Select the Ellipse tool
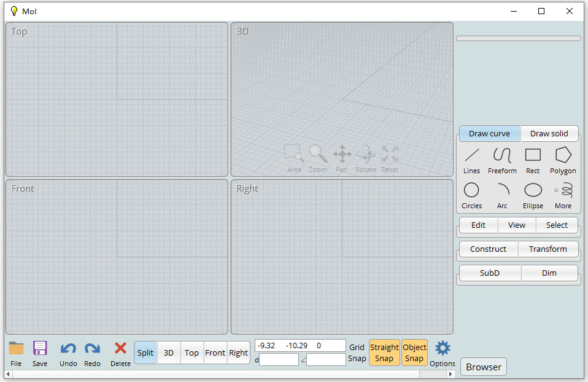This screenshot has height=382, width=588. click(x=532, y=195)
